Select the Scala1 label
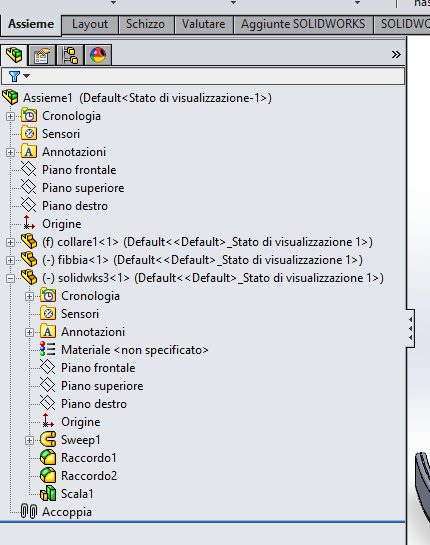This screenshot has height=545, width=430. 77,494
